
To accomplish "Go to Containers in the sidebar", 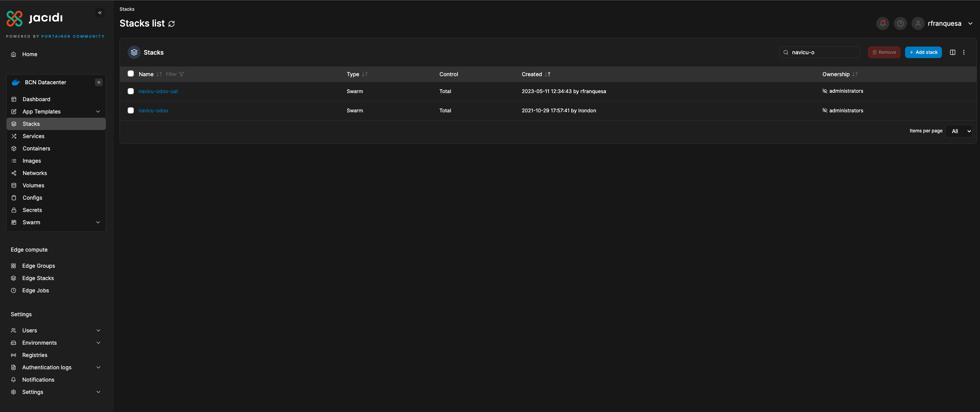I will (x=36, y=148).
